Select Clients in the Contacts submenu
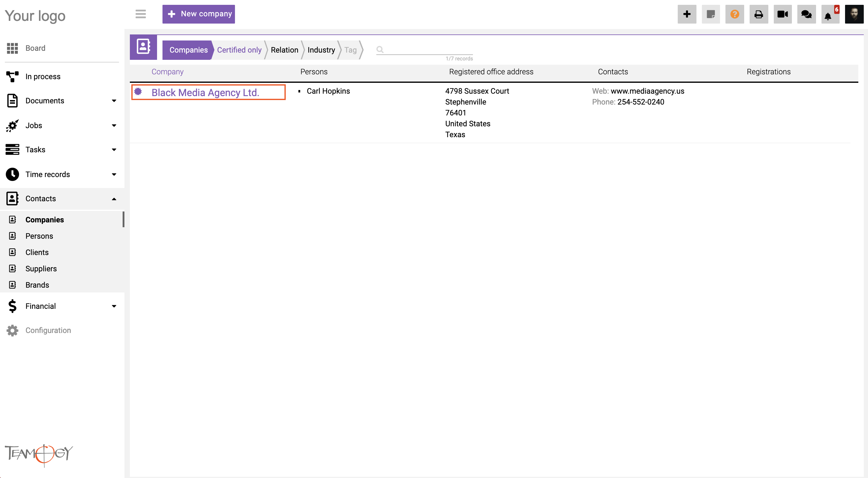The height and width of the screenshot is (478, 868). (x=37, y=253)
